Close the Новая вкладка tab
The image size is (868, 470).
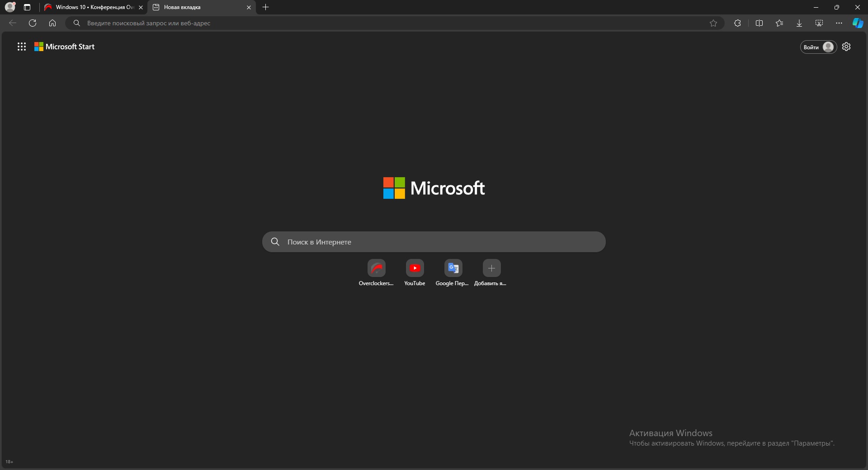pos(249,7)
